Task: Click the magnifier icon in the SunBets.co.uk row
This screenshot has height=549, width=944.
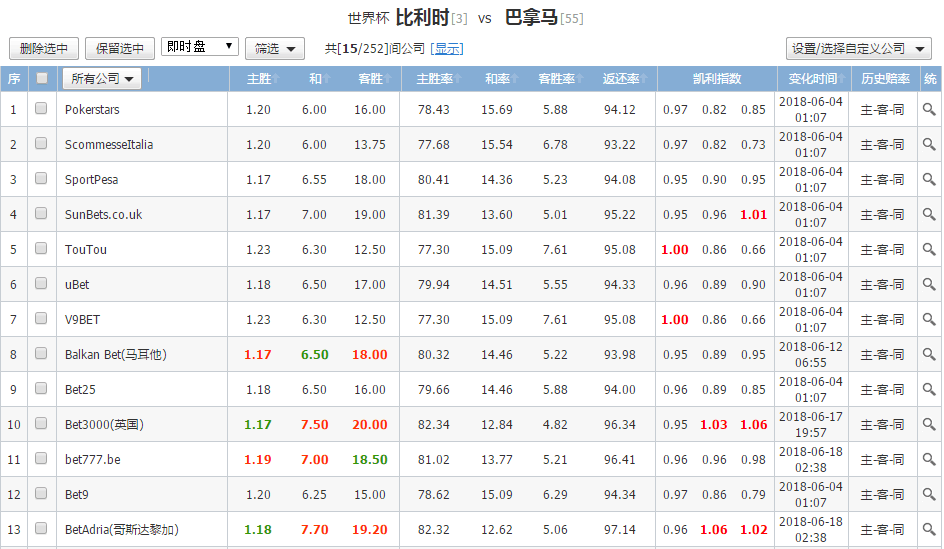Action: pyautogui.click(x=929, y=214)
